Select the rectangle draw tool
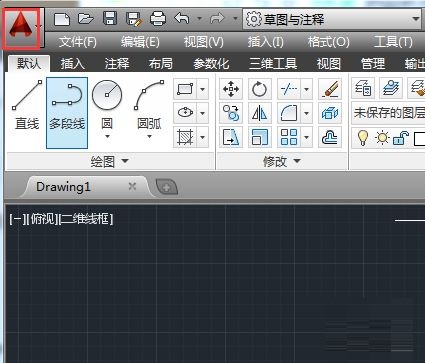 185,89
